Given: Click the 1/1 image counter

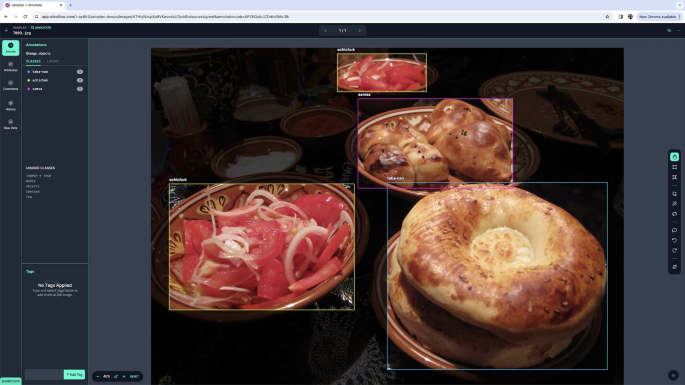Looking at the screenshot, I should tap(342, 31).
